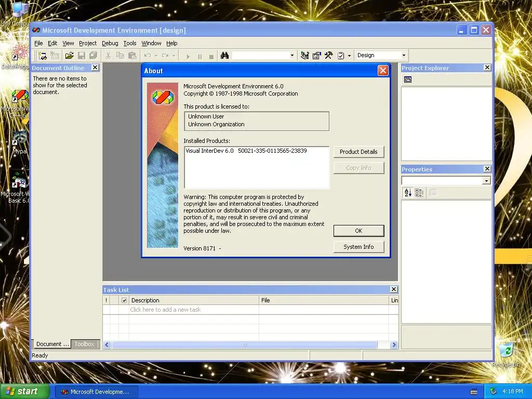The height and width of the screenshot is (399, 532).
Task: Close the Project Explorer panel
Action: click(x=487, y=68)
